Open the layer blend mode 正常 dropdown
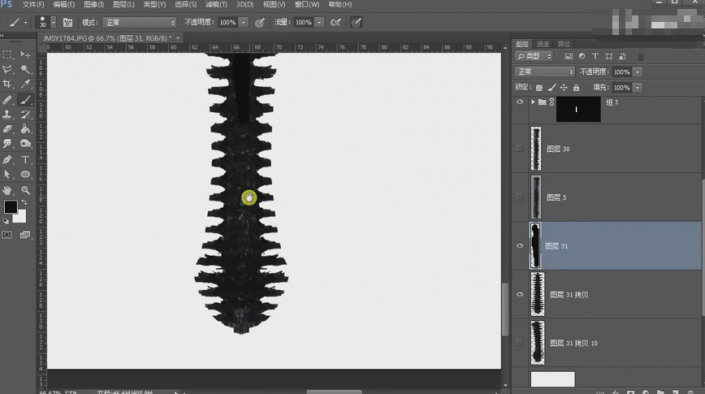705x394 pixels. pyautogui.click(x=544, y=72)
